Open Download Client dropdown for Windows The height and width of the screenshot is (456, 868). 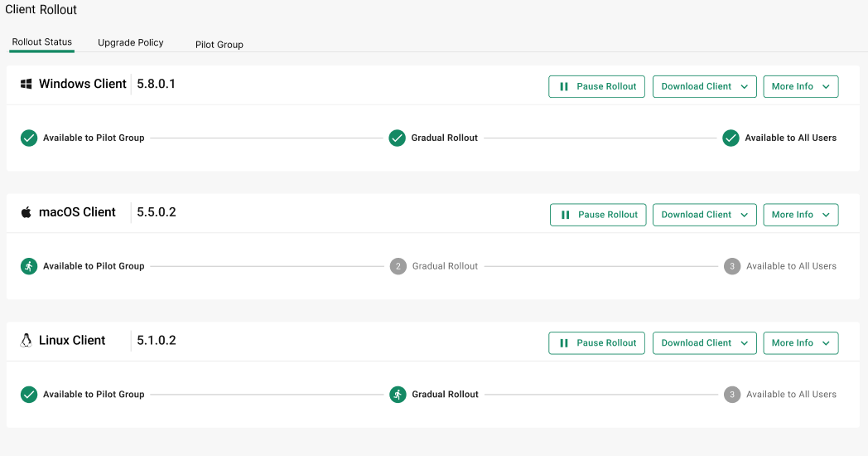(x=704, y=86)
